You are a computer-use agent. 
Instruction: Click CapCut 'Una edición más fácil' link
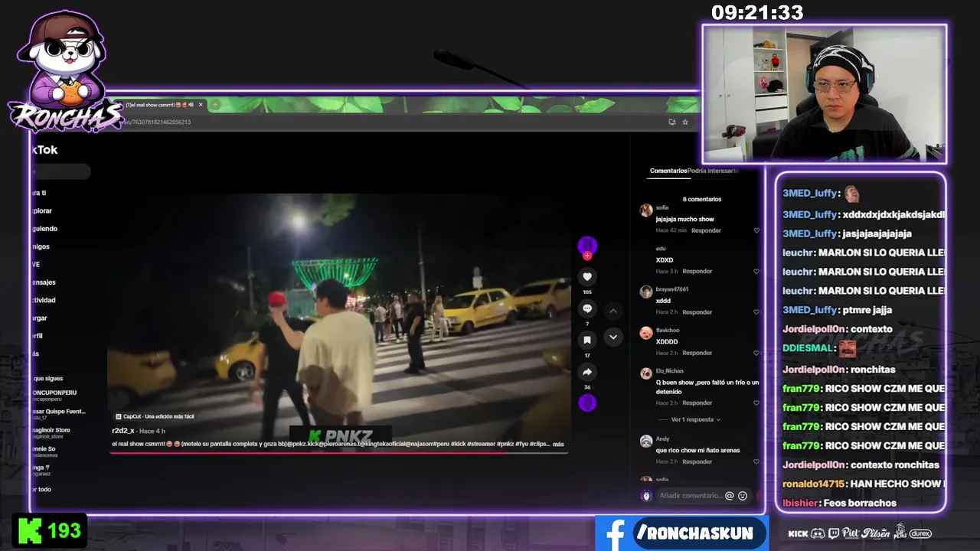point(155,416)
